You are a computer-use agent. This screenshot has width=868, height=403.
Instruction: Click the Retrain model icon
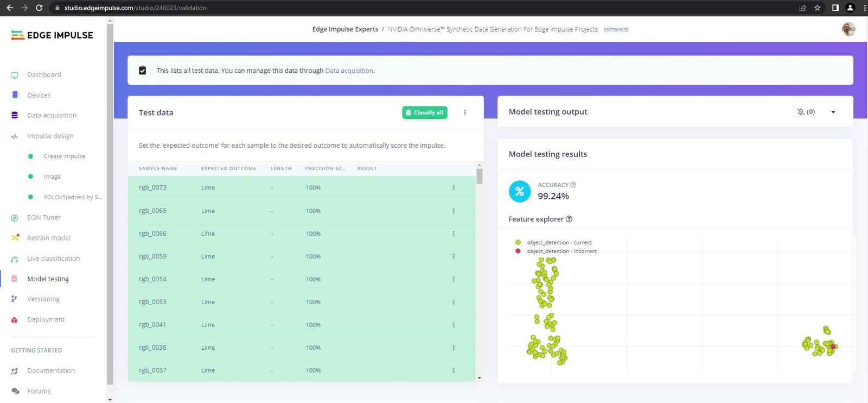click(x=15, y=238)
